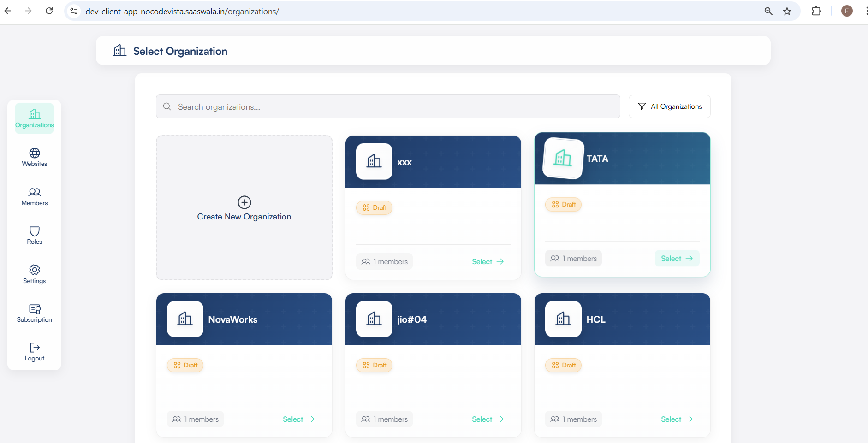868x443 pixels.
Task: Click the plus icon to create organization
Action: (x=244, y=202)
